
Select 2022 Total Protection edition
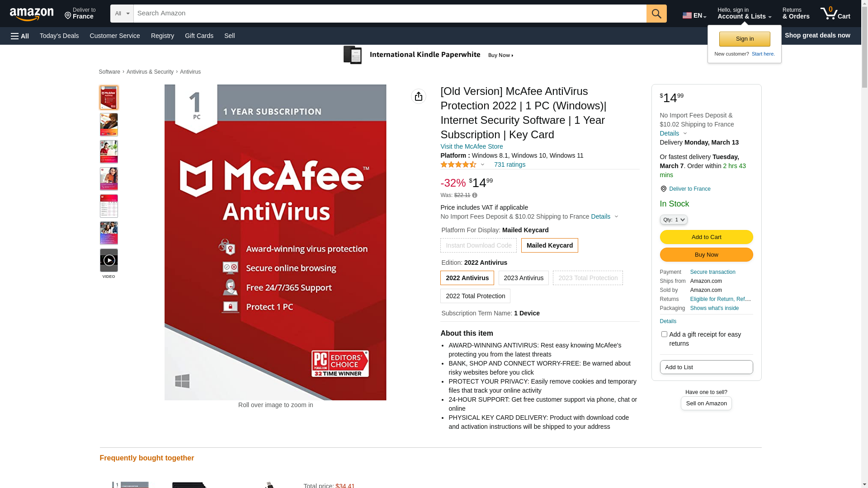pyautogui.click(x=475, y=296)
